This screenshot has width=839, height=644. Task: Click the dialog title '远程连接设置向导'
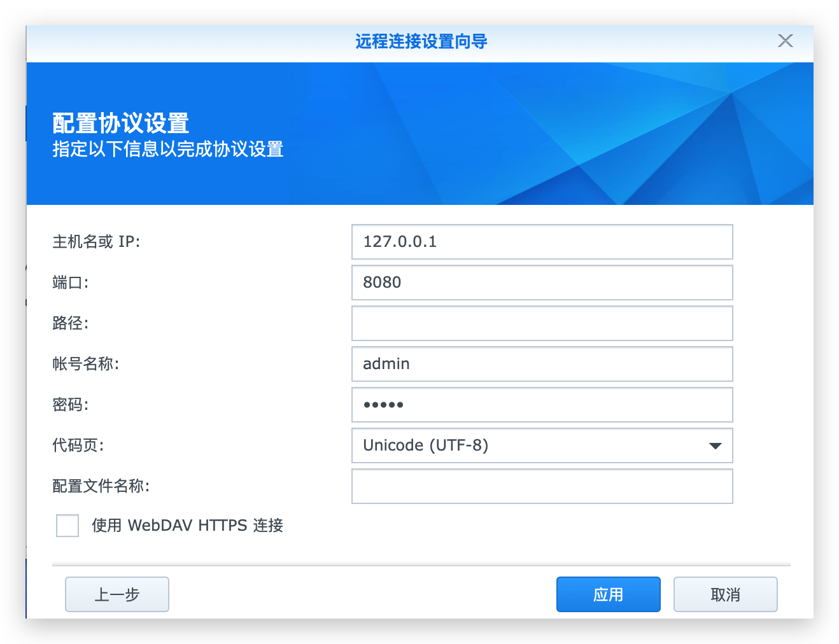421,42
